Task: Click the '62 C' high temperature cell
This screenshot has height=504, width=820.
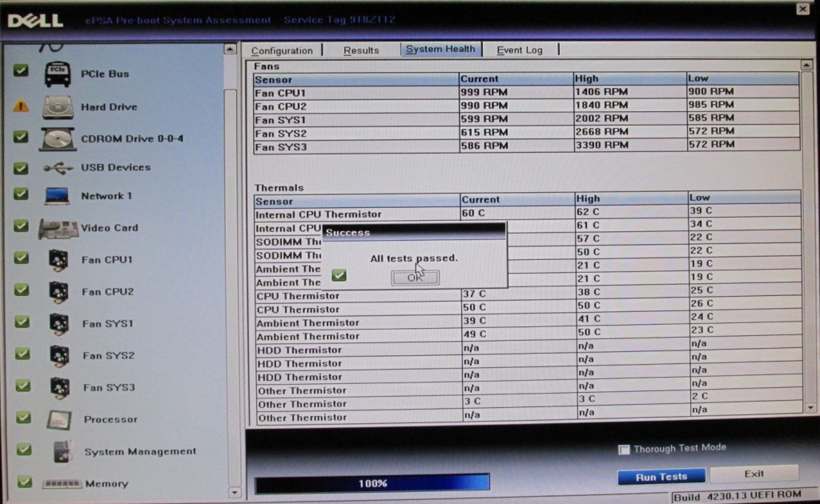Action: 631,212
